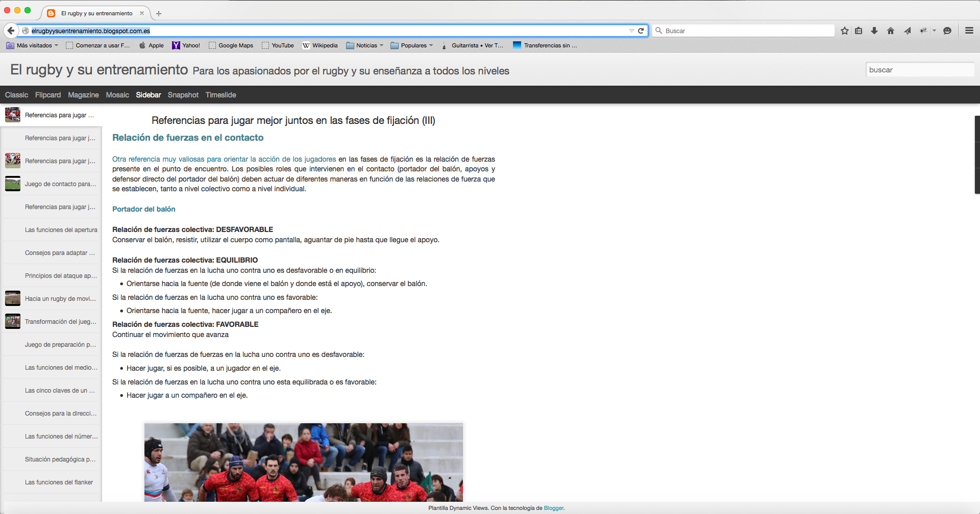Open 'Las funciones del apertura' sidebar post

[61, 230]
